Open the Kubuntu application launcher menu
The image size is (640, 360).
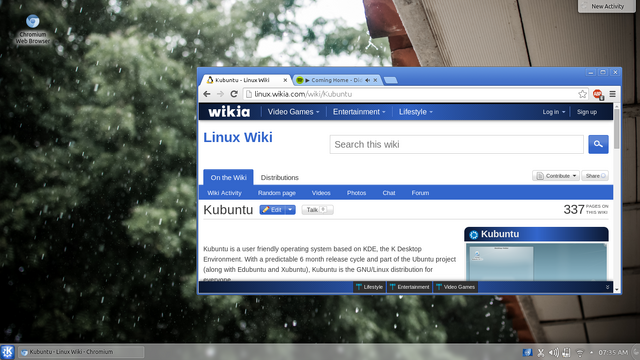(7, 352)
